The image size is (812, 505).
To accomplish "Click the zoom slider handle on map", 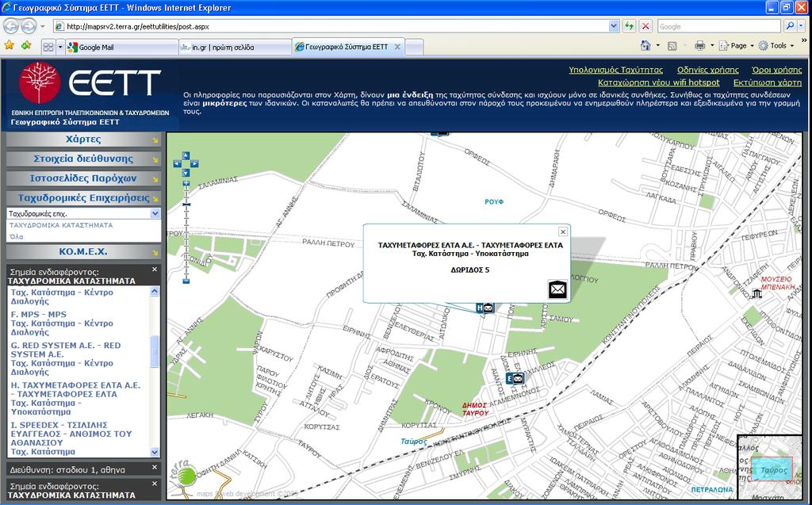I will pyautogui.click(x=186, y=205).
